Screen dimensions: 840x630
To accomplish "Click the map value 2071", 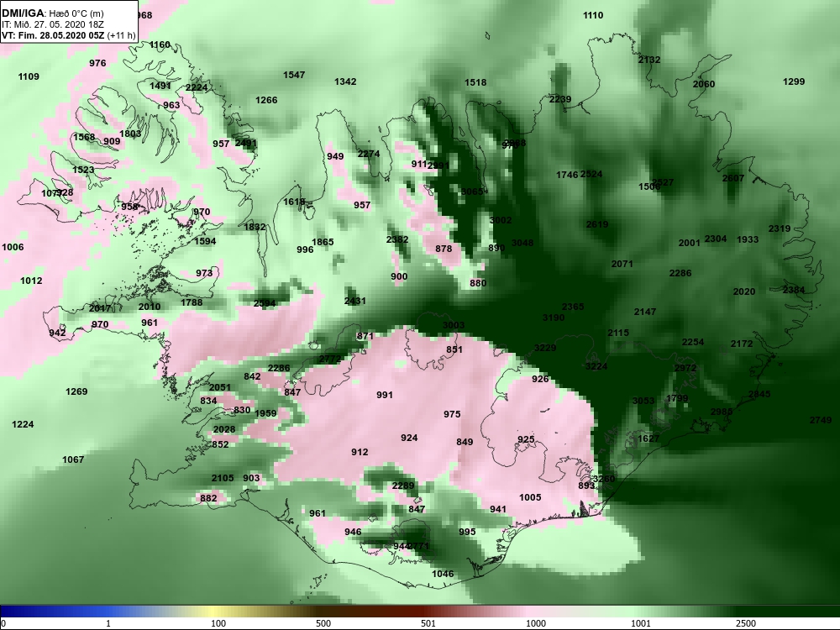I will 622,264.
